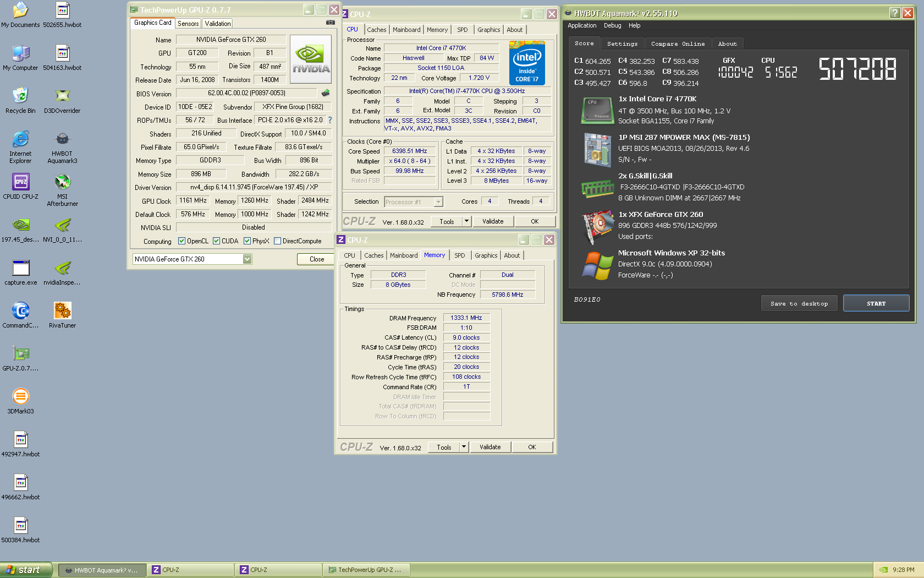Click the Windows start button
This screenshot has width=924, height=578.
point(26,570)
